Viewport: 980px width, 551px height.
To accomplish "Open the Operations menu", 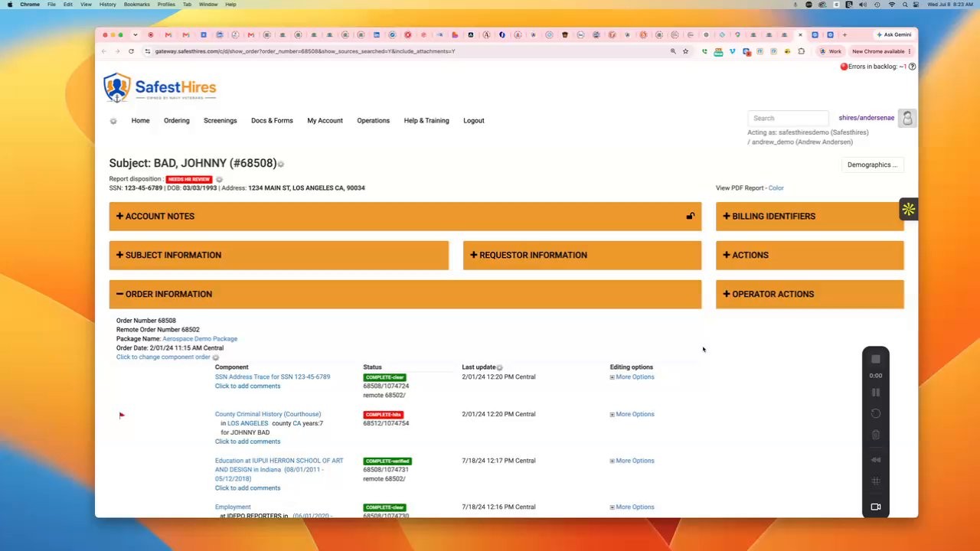I will coord(373,121).
